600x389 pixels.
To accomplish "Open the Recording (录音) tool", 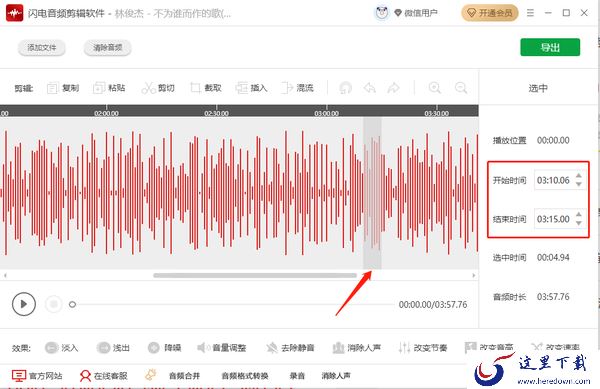I will coord(297,376).
